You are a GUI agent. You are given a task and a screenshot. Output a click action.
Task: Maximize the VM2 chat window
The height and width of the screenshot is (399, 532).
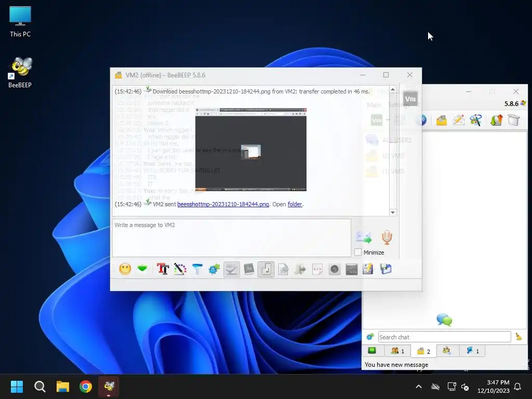[x=386, y=75]
